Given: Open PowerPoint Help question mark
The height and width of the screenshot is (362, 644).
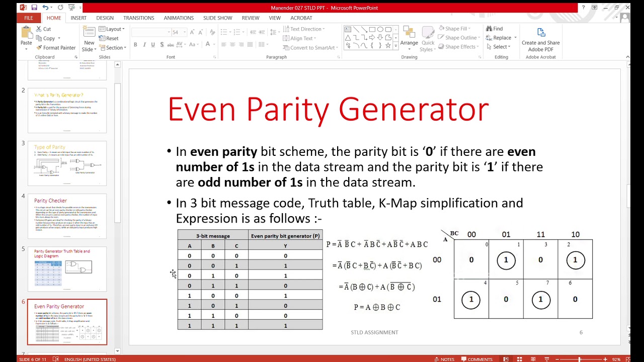Looking at the screenshot, I should click(x=583, y=8).
